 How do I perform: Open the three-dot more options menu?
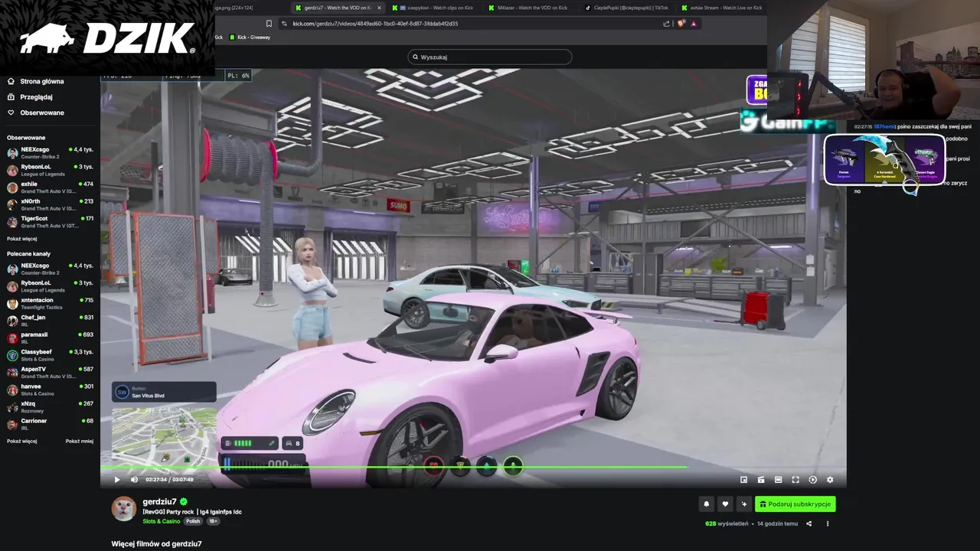(828, 523)
